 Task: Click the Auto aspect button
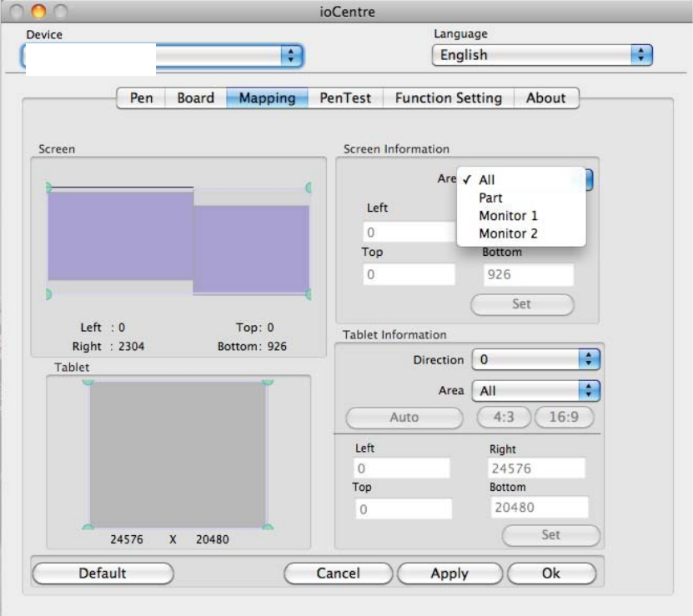point(404,417)
